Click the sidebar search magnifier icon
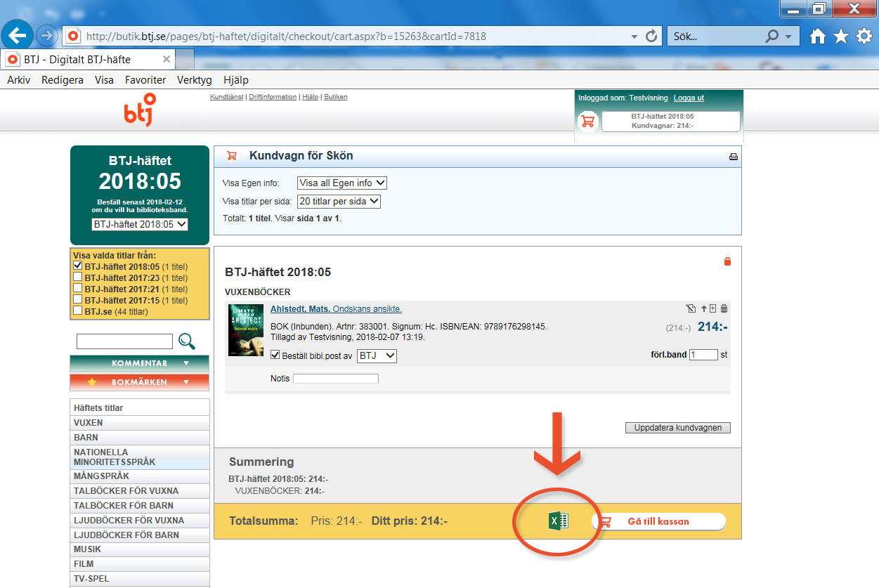879x588 pixels. coord(187,341)
